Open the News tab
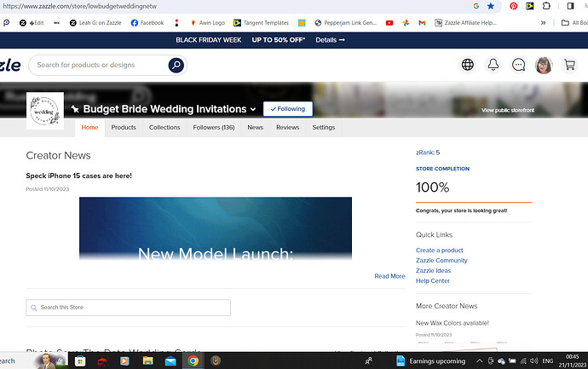The width and height of the screenshot is (588, 369). [x=256, y=128]
